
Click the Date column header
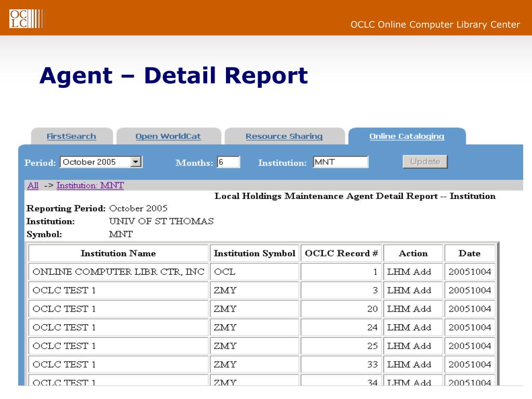(470, 253)
